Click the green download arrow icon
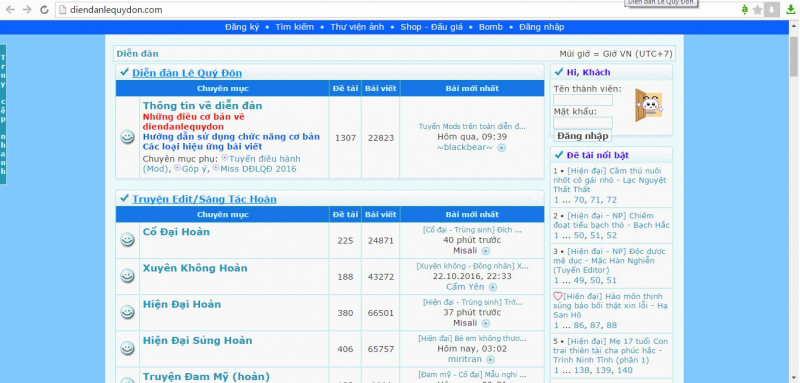This screenshot has width=800, height=383. pyautogui.click(x=790, y=10)
